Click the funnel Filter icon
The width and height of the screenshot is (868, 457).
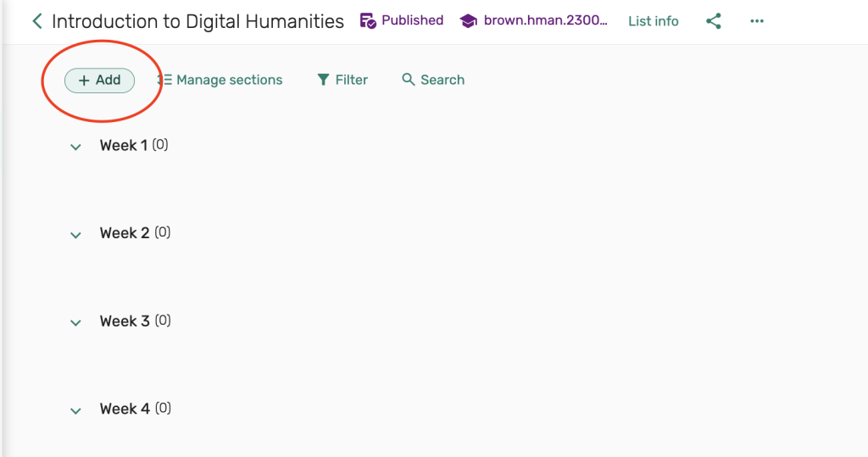(x=323, y=80)
